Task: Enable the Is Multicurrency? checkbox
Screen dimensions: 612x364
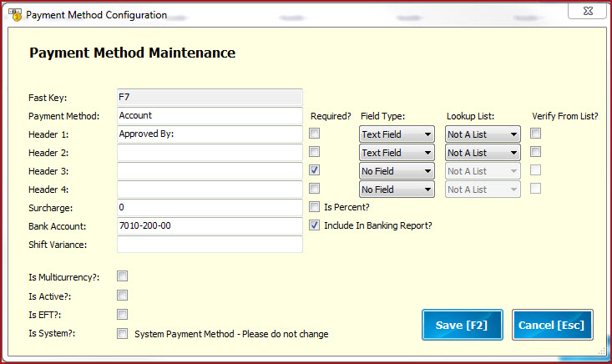Action: coord(122,276)
